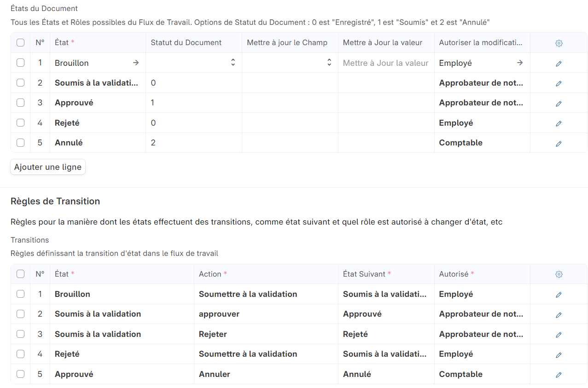
Task: Edit the Annulé state row pencil
Action: point(559,144)
